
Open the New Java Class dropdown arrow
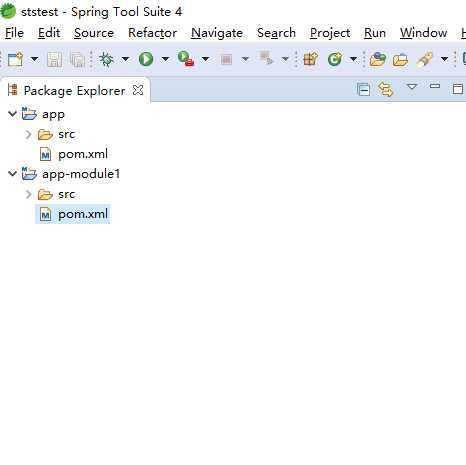[353, 59]
